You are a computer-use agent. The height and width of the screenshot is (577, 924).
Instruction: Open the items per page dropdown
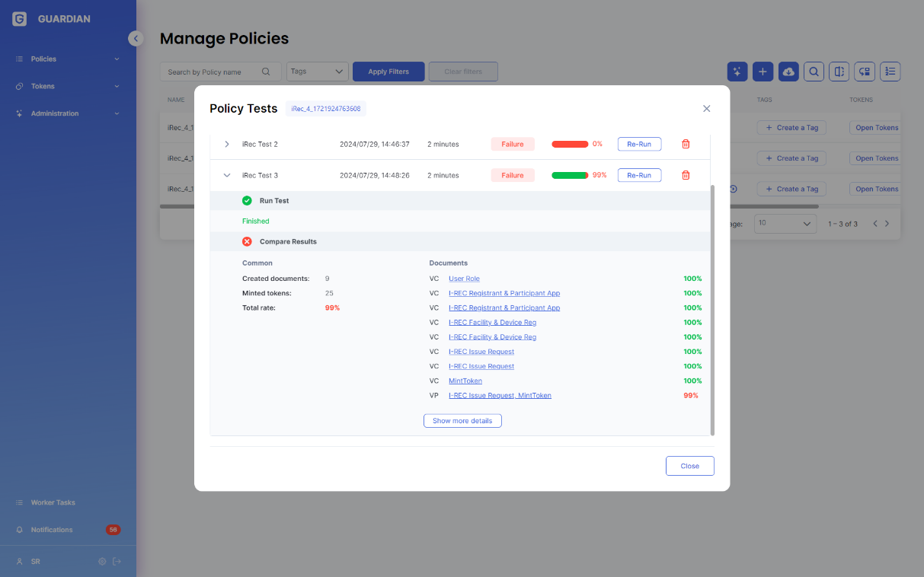(x=785, y=224)
